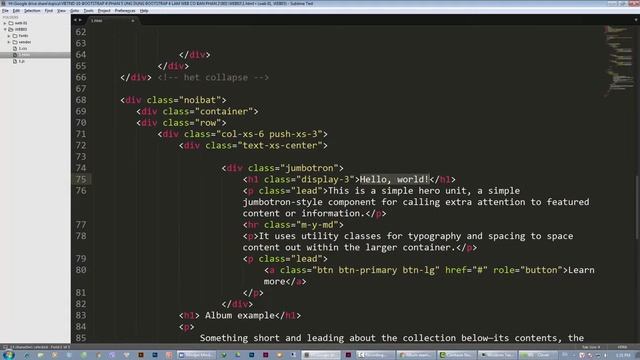Open the Goto menu
Viewport: 640px width, 360px height.
[x=74, y=11]
